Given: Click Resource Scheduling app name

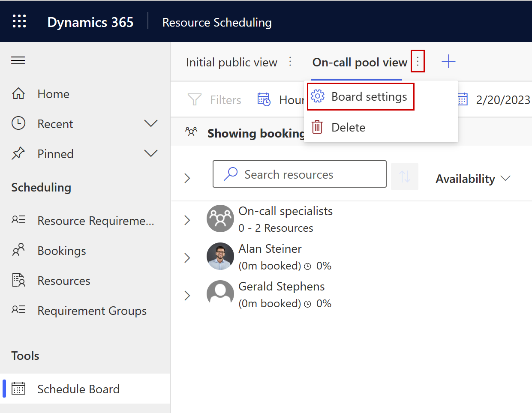Looking at the screenshot, I should pos(217,22).
